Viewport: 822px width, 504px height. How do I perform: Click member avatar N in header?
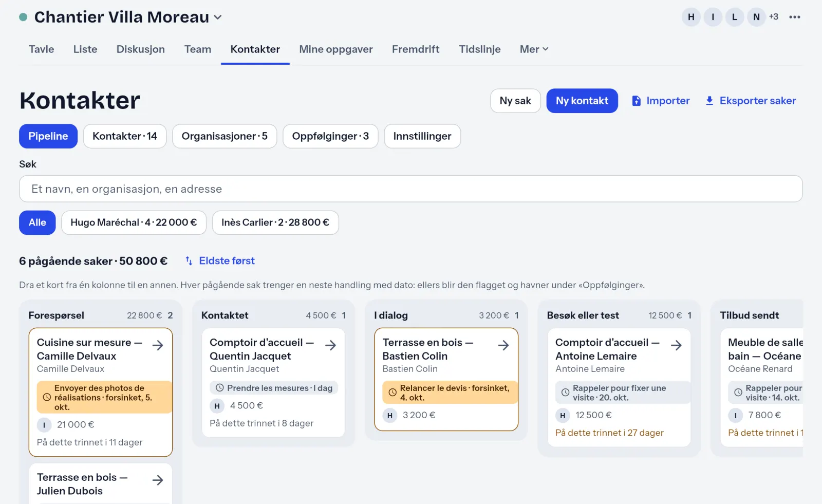[x=756, y=17]
